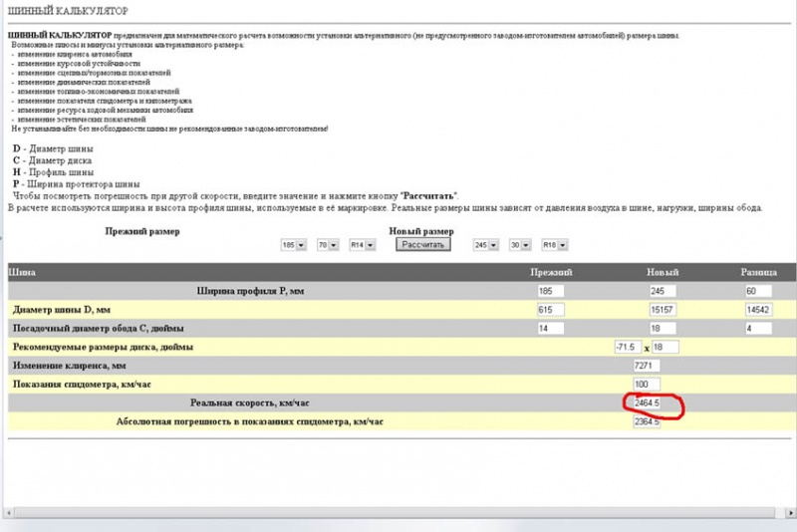797x532 pixels.
Task: Open the new rim size dropdown R18
Action: click(553, 244)
